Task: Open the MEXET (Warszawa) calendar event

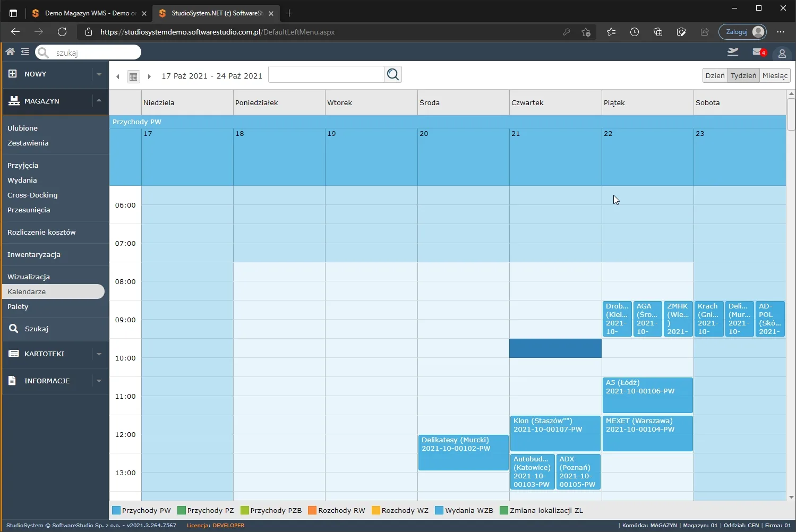Action: click(x=647, y=433)
